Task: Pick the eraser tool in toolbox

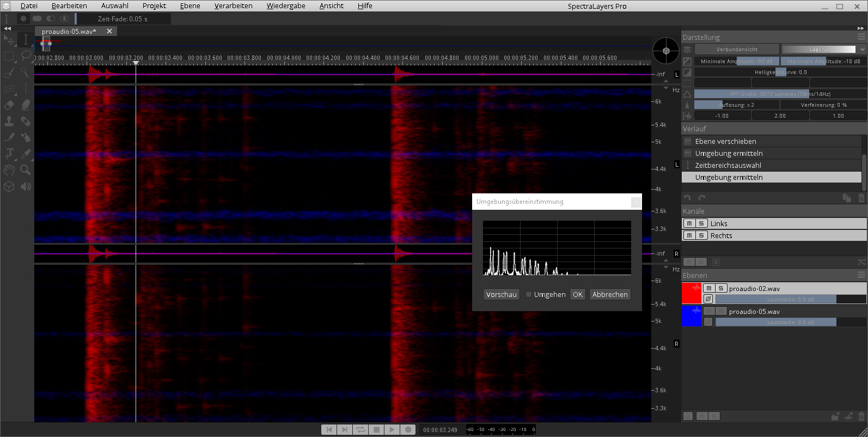Action: pyautogui.click(x=9, y=105)
